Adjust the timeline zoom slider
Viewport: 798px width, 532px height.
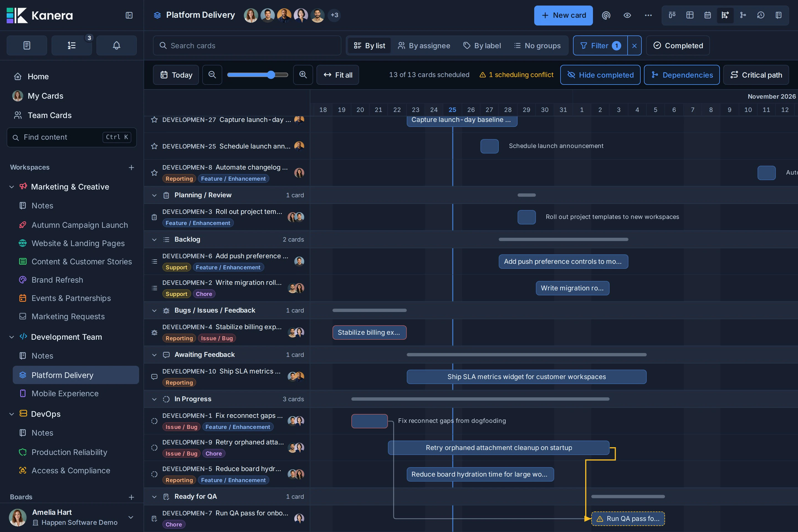257,75
